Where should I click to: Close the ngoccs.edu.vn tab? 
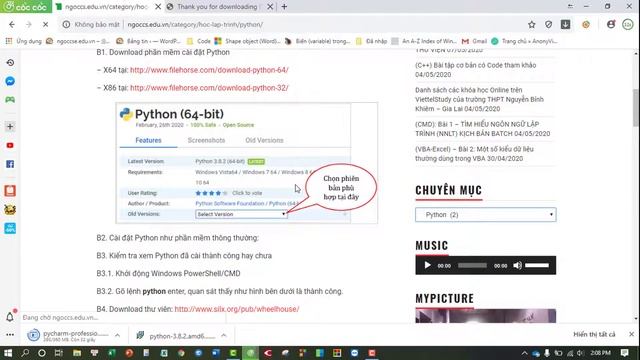click(x=158, y=7)
